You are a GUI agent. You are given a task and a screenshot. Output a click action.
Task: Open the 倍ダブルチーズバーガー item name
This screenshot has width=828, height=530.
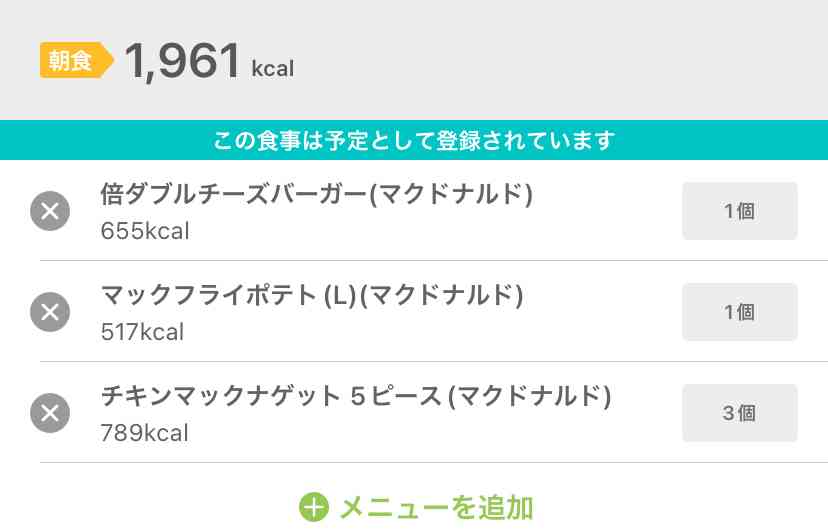235,195
